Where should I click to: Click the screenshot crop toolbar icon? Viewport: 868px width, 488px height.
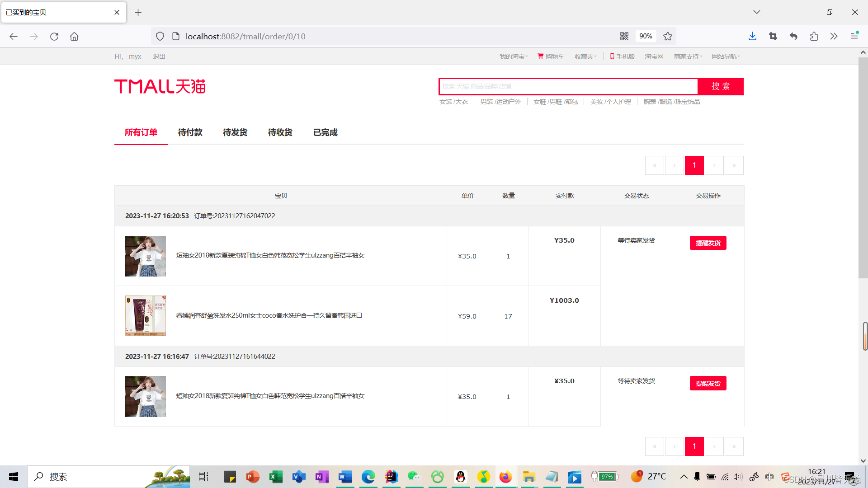point(773,36)
